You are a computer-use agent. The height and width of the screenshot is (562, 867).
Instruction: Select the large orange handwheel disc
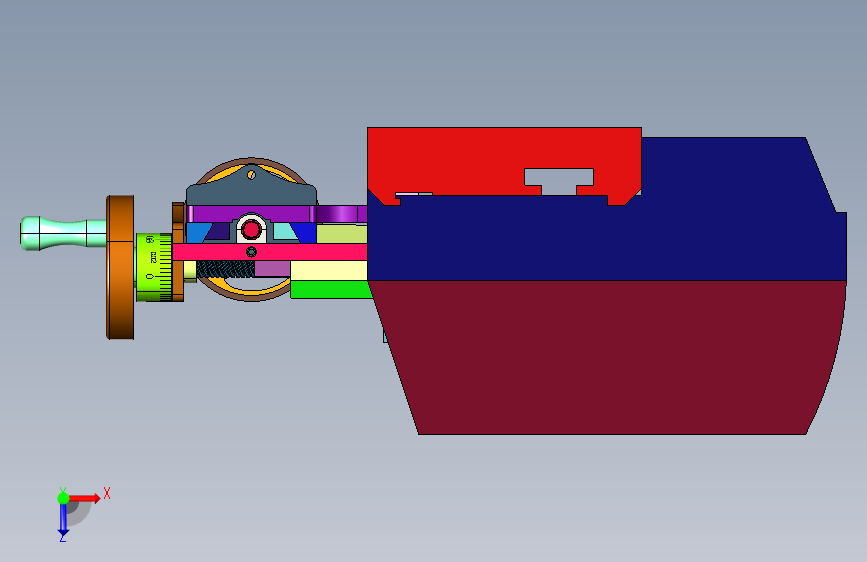(x=120, y=267)
